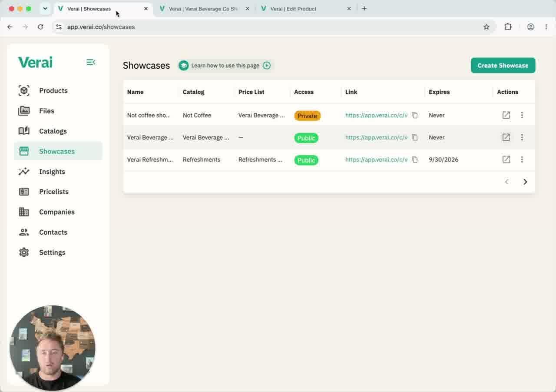Go back in browser history
The width and height of the screenshot is (556, 392).
coord(10,27)
